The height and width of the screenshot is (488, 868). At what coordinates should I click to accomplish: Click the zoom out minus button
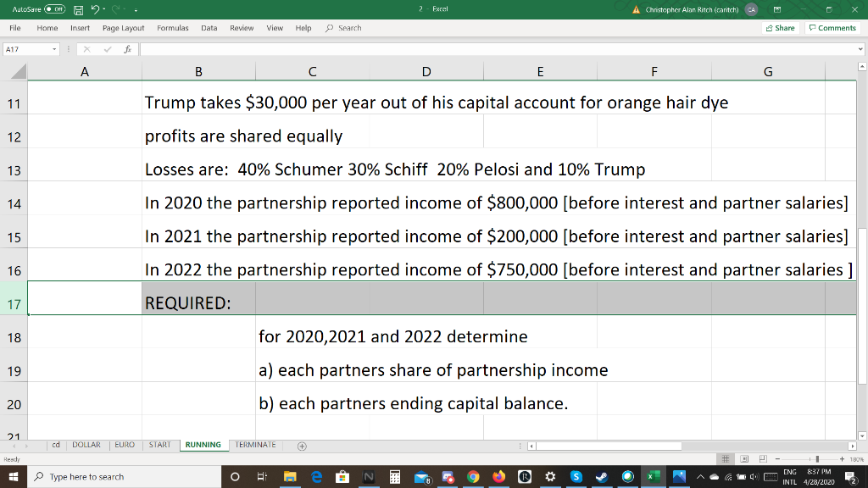778,459
